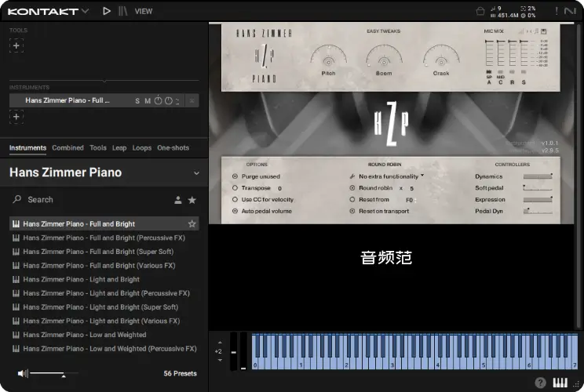Expand the Hans Zimmer Piano library chevron
Screen dimensions: 584x392
point(196,173)
